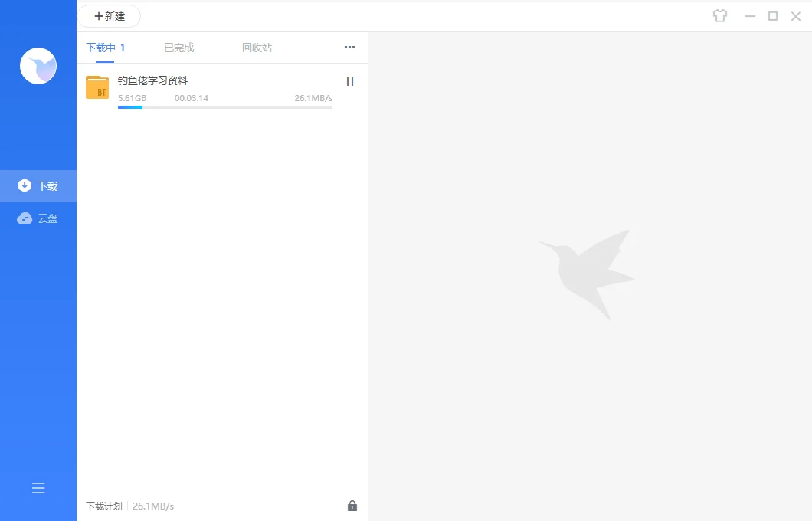Maximize the application window
The height and width of the screenshot is (521, 812).
tap(773, 16)
